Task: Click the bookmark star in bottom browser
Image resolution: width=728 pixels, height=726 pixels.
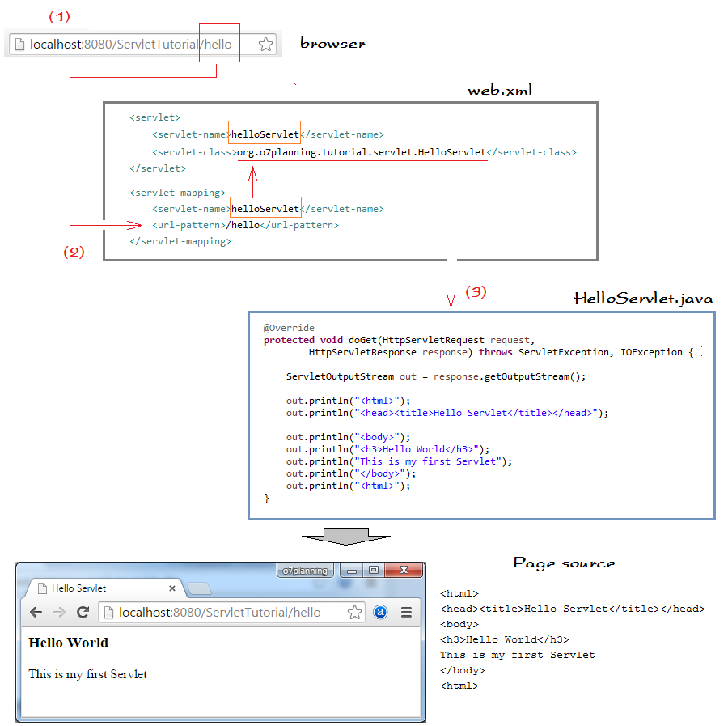Action: pyautogui.click(x=354, y=612)
